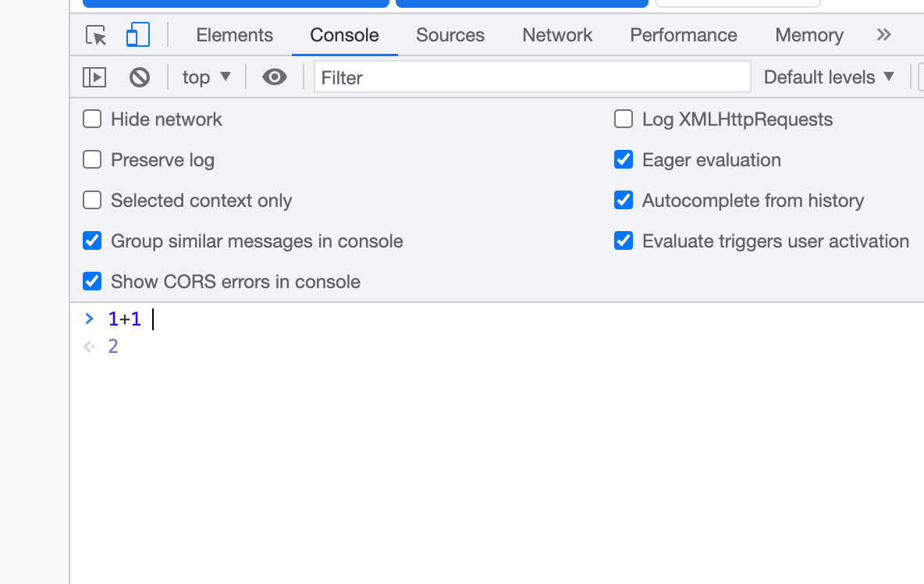Show more DevTools tabs chevron
The image size is (924, 584).
883,35
